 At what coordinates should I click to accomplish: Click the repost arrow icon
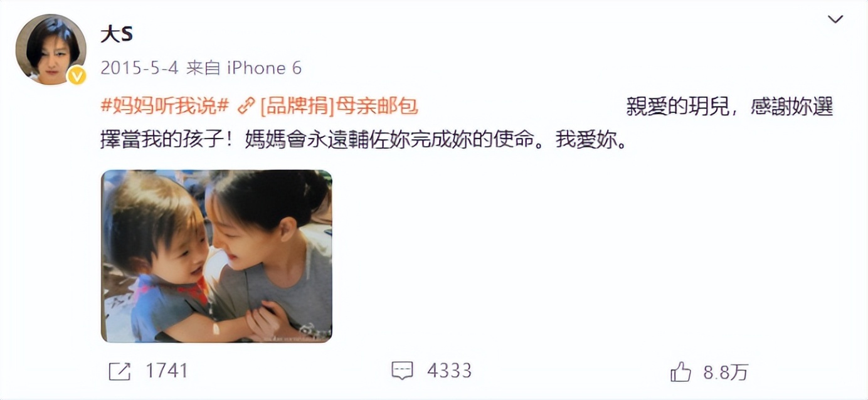click(x=119, y=371)
